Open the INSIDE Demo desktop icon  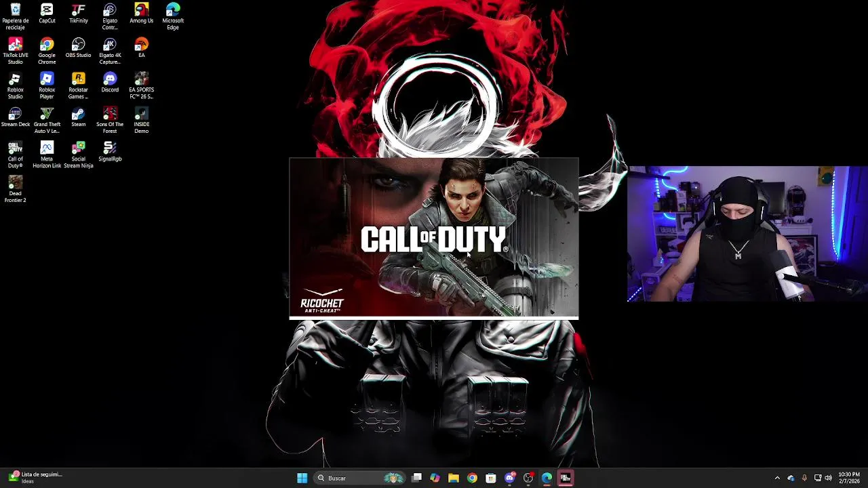tap(141, 121)
